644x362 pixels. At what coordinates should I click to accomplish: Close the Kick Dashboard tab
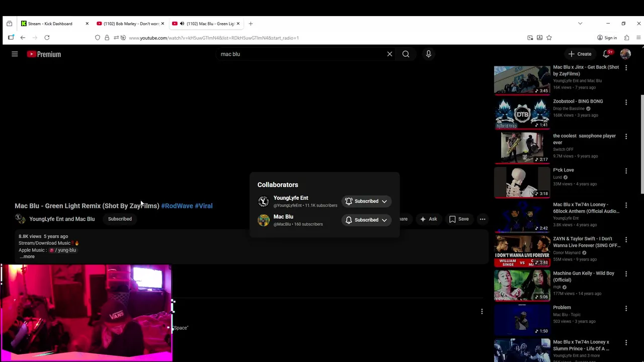87,24
